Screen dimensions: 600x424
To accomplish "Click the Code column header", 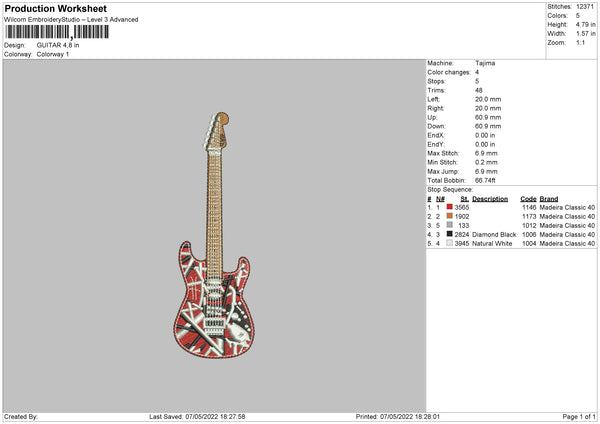I will (x=528, y=199).
